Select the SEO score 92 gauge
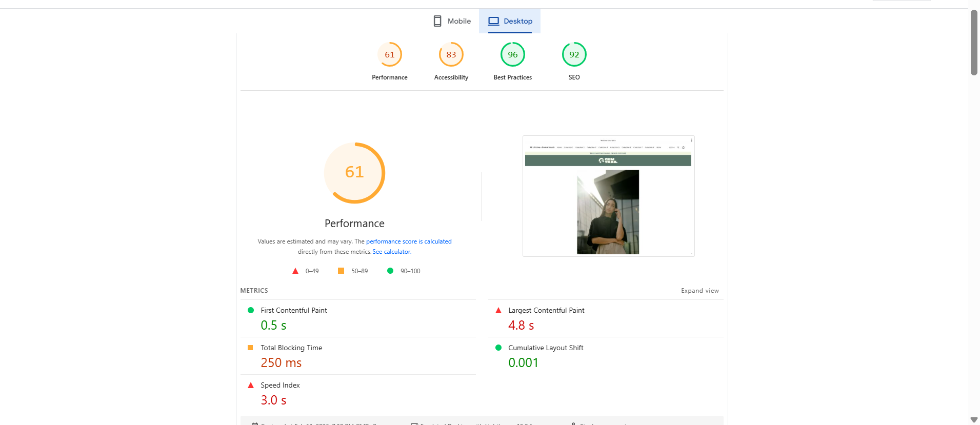The height and width of the screenshot is (425, 980). (574, 55)
